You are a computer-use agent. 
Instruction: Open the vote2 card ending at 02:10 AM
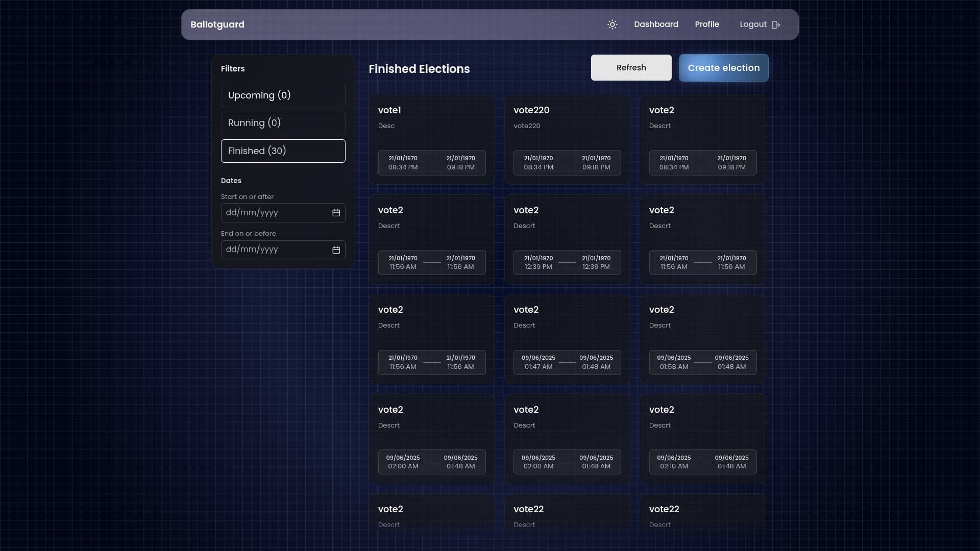point(703,437)
